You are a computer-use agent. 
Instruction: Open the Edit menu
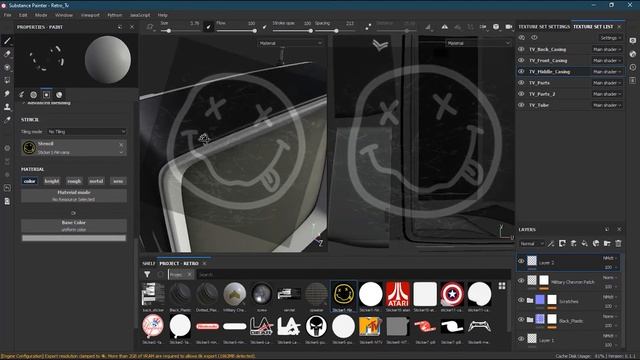(x=23, y=15)
